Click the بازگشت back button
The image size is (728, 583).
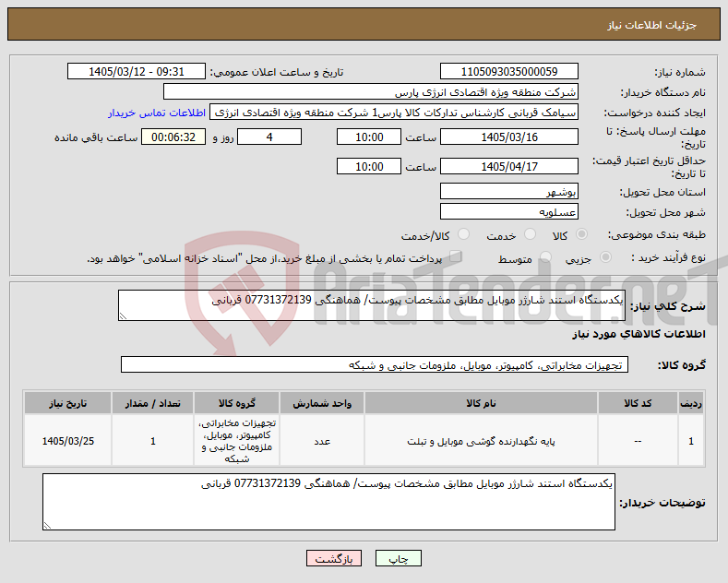(x=334, y=558)
